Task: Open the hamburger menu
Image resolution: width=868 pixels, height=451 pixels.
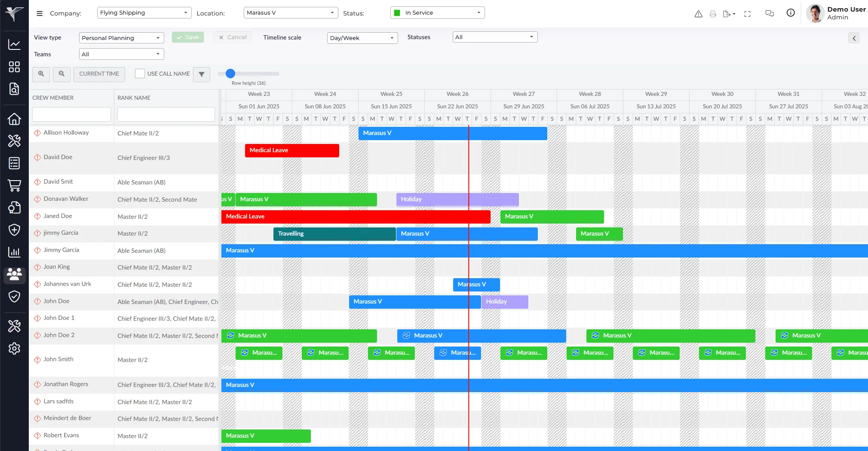Action: (x=40, y=13)
